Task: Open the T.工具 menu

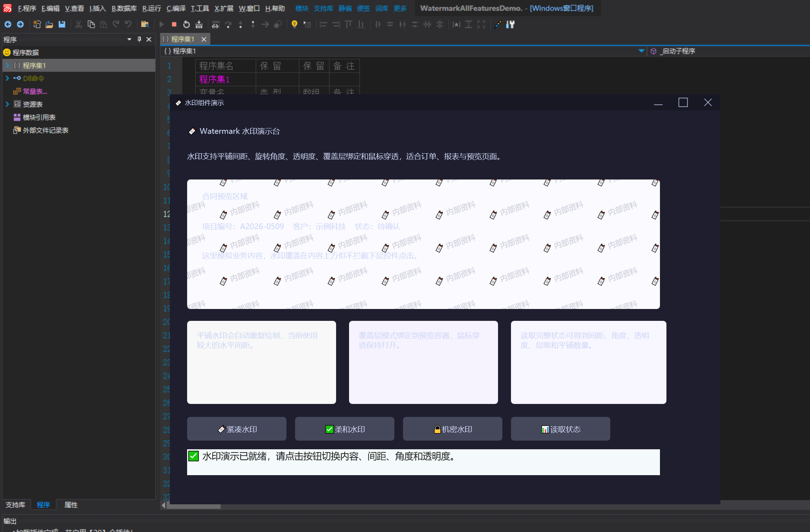Action: tap(200, 8)
